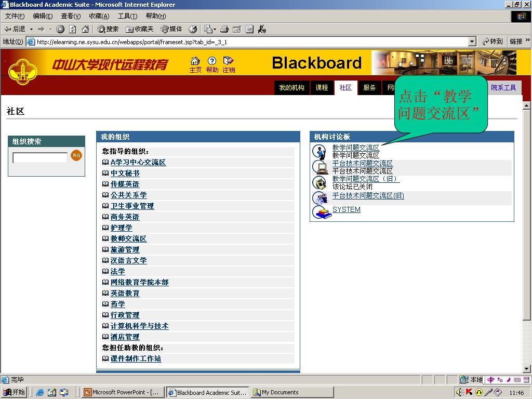Click the Discuss icon in toolbar
The width and height of the screenshot is (532, 399).
(249, 29)
